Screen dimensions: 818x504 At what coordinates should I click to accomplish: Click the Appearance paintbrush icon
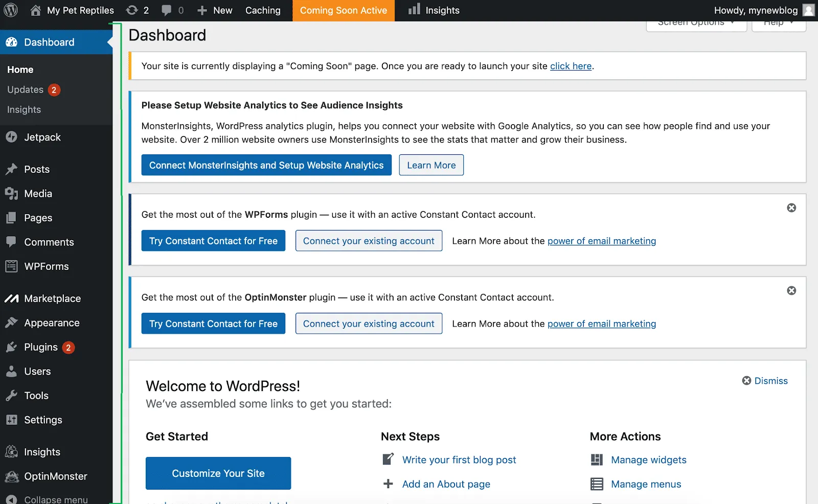point(12,323)
